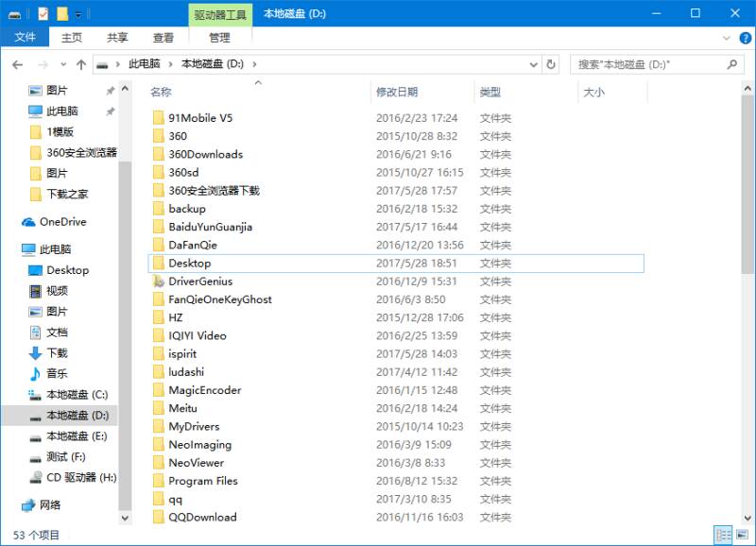Switch to large icons view layout

pos(743,535)
